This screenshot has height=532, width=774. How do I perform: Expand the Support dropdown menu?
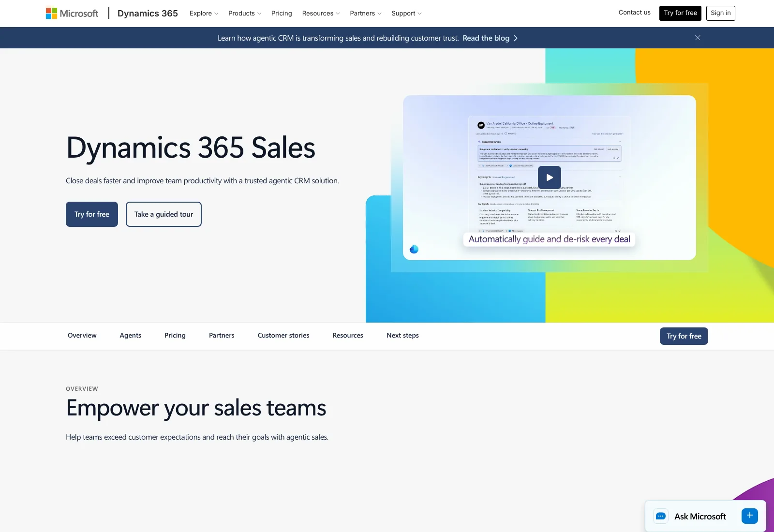[406, 14]
